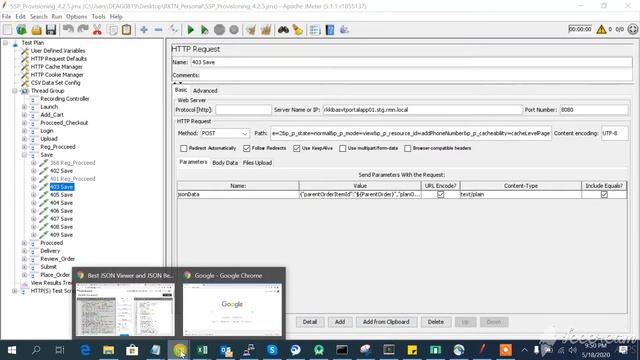Click the Open file folder icon

36,29
